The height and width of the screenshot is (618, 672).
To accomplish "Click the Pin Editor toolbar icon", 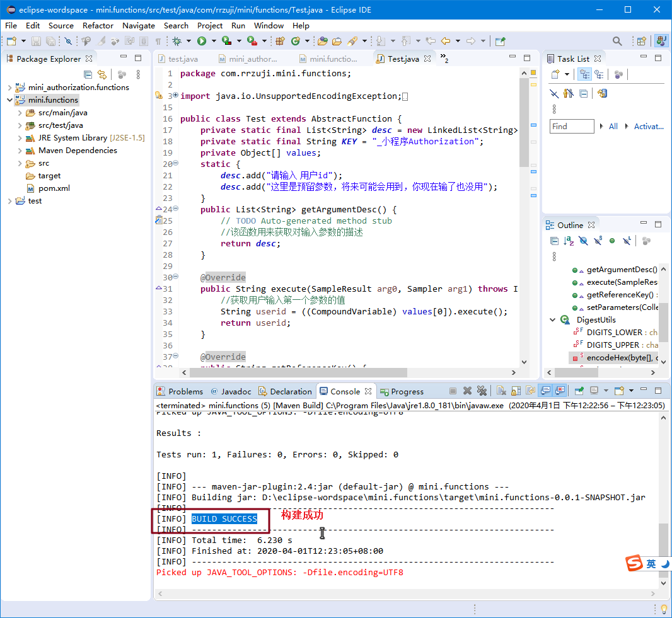I will 500,41.
